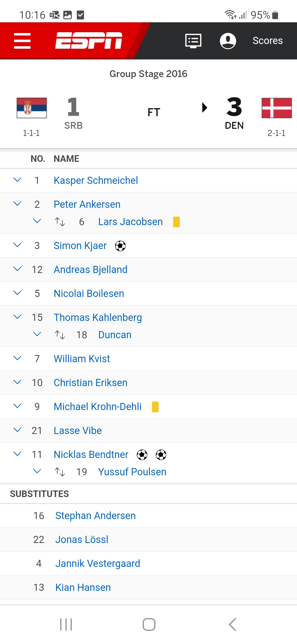Expand Lasse Vibe's row chevron

17,430
